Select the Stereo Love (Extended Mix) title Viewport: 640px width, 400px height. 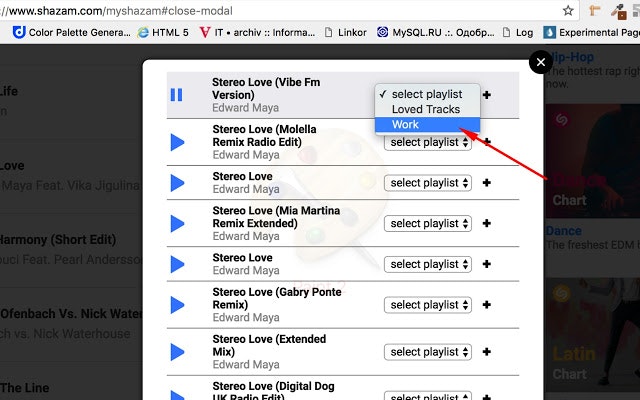(x=269, y=345)
